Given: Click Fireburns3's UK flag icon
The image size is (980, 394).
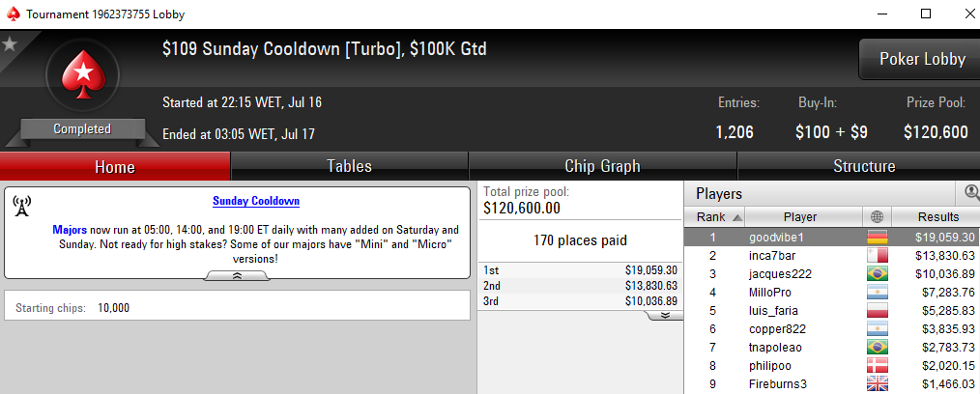Looking at the screenshot, I should pyautogui.click(x=877, y=383).
